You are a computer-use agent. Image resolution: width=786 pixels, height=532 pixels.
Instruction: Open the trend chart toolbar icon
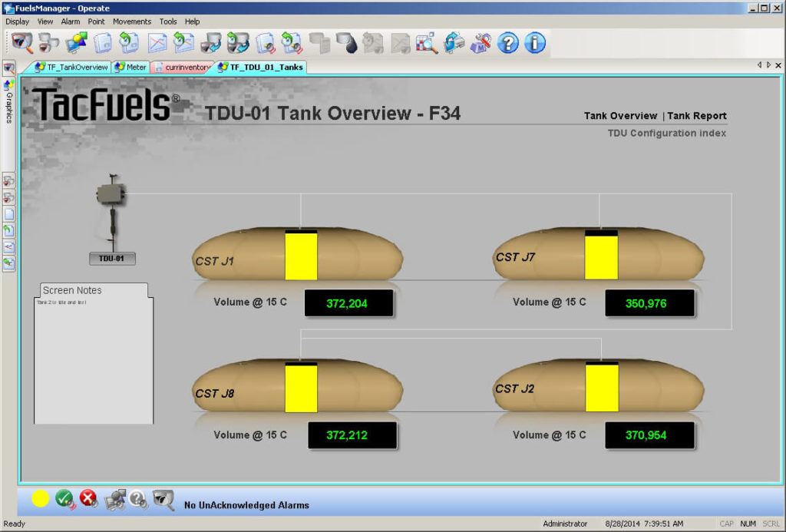157,43
